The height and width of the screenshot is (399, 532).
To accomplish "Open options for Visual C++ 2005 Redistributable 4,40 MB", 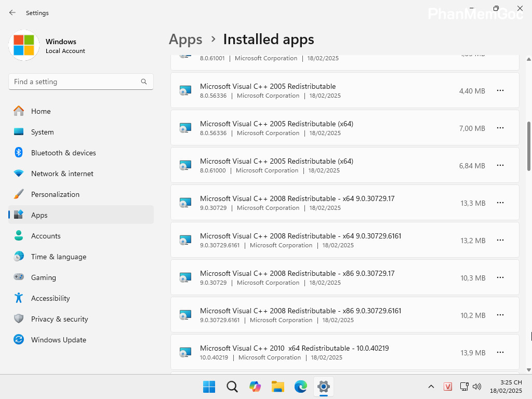I will click(500, 90).
